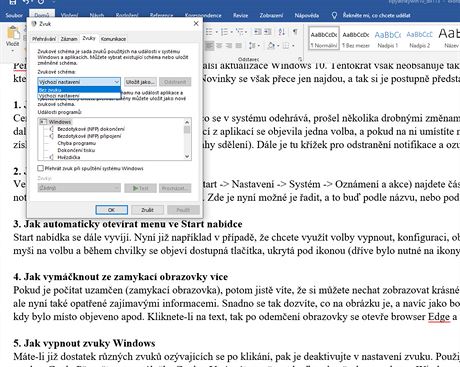Open the Nápověda ribbon tab
460x367 pixels.
307,15
